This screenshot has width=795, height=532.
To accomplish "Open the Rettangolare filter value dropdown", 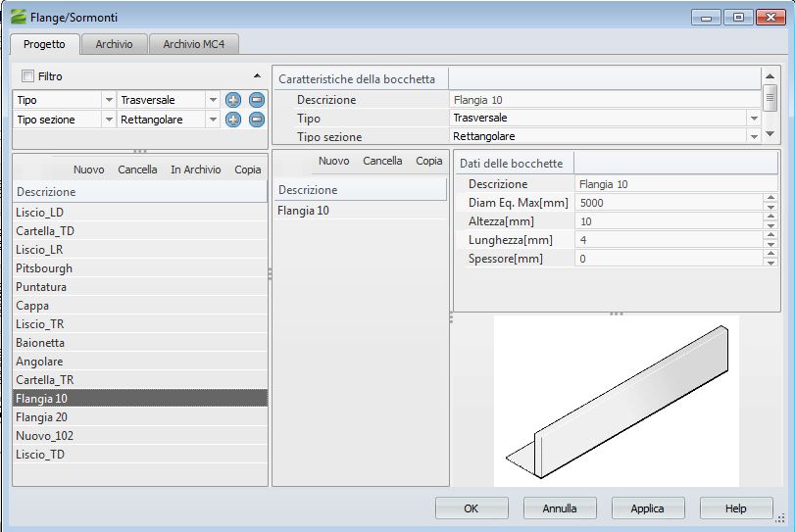I will 213,120.
